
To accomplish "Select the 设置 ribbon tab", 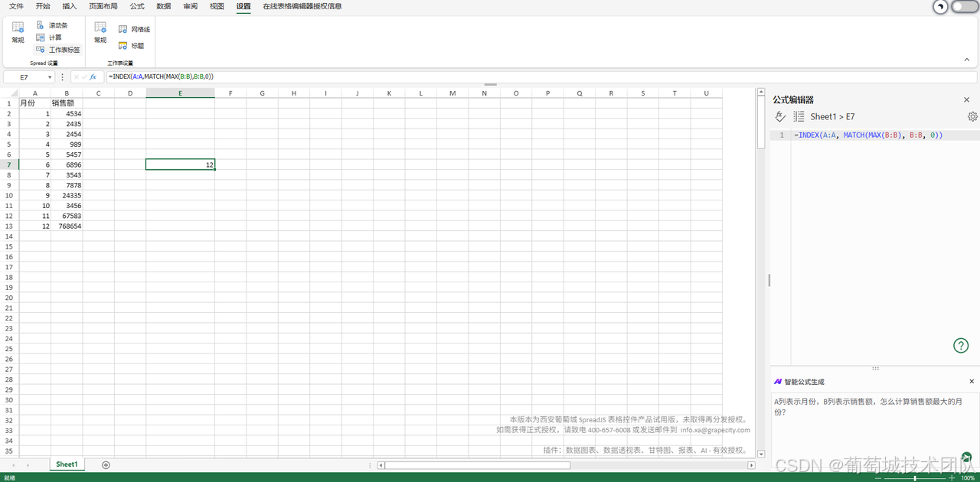I will tap(243, 6).
